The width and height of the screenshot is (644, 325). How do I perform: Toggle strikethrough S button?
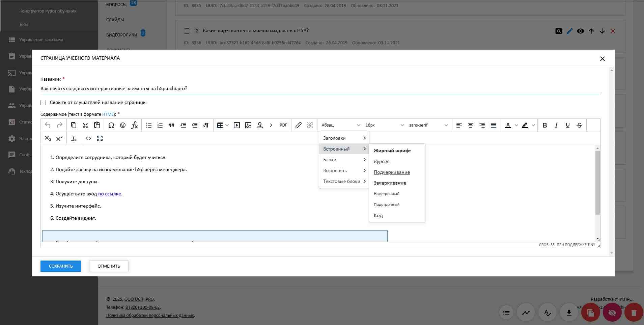coord(579,125)
